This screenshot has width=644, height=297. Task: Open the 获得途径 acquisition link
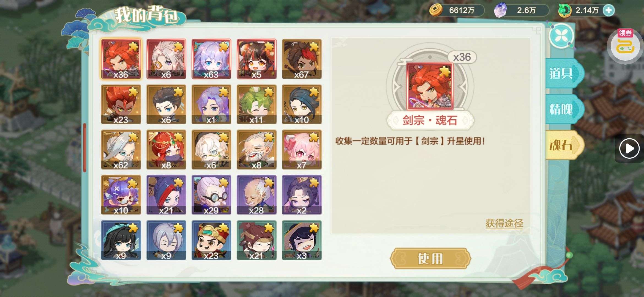[x=504, y=223]
